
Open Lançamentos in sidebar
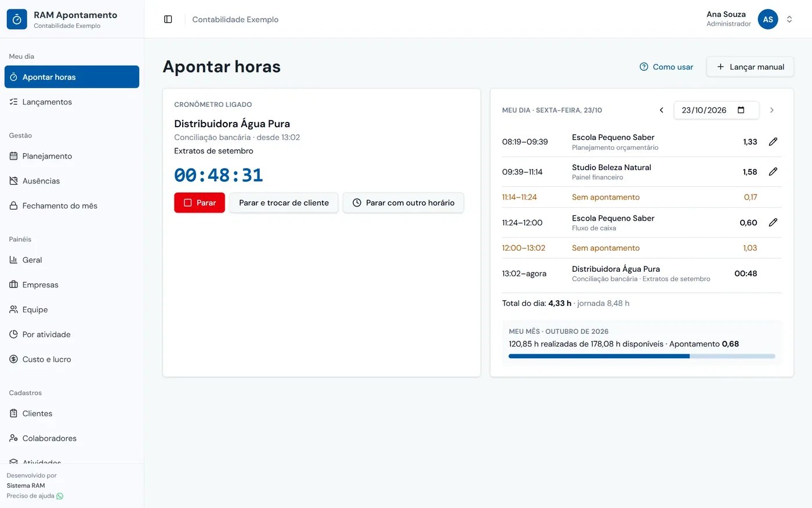coord(72,102)
